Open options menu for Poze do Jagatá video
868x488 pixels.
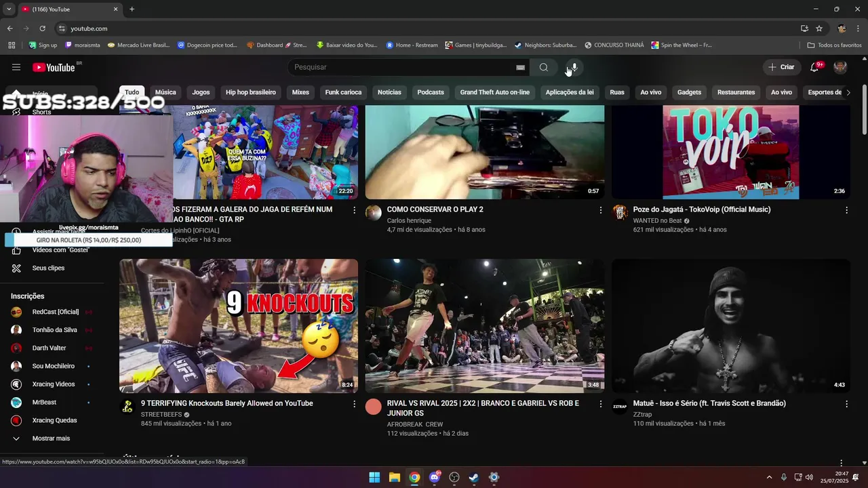(x=846, y=210)
